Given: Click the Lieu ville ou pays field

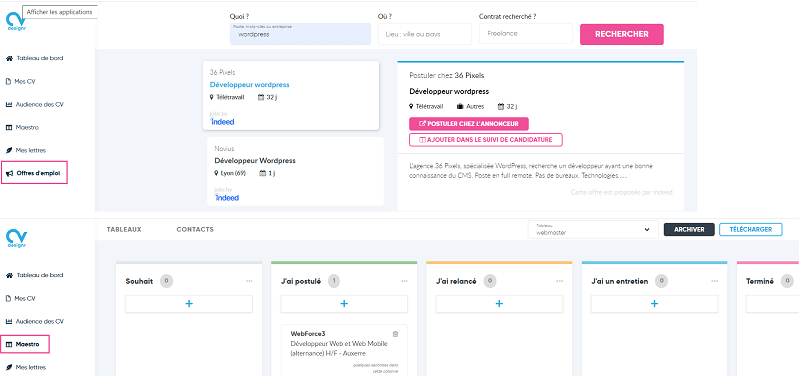Looking at the screenshot, I should [424, 34].
